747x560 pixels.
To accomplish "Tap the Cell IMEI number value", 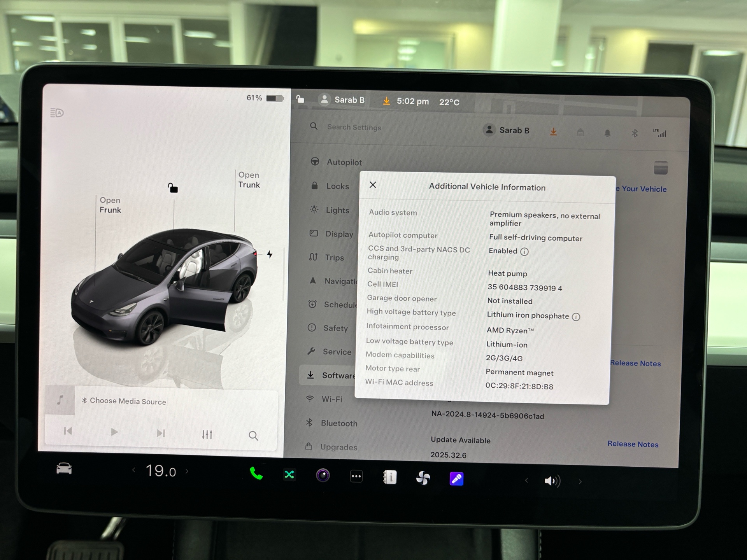I will (524, 288).
